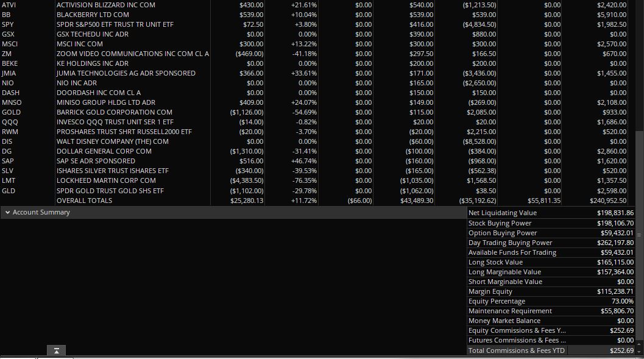Click the DG ticker symbol
644x359 pixels.
tap(7, 151)
